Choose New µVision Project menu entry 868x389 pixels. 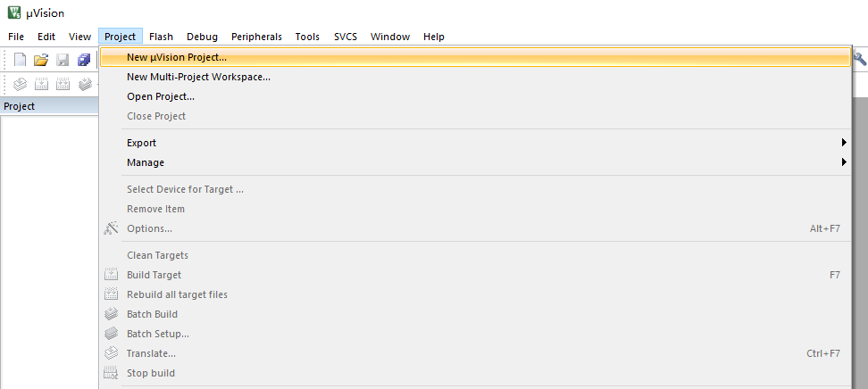click(x=475, y=57)
